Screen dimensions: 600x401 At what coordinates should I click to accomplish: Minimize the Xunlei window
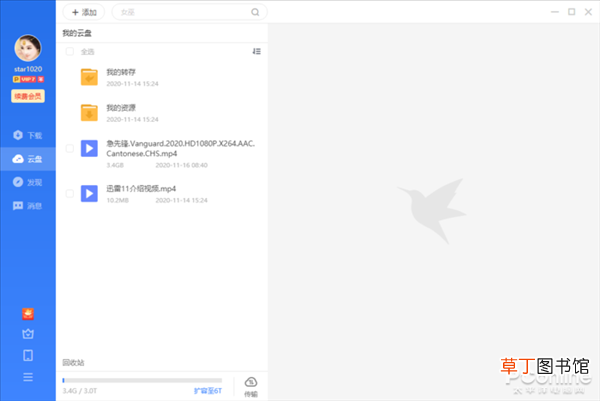click(555, 12)
